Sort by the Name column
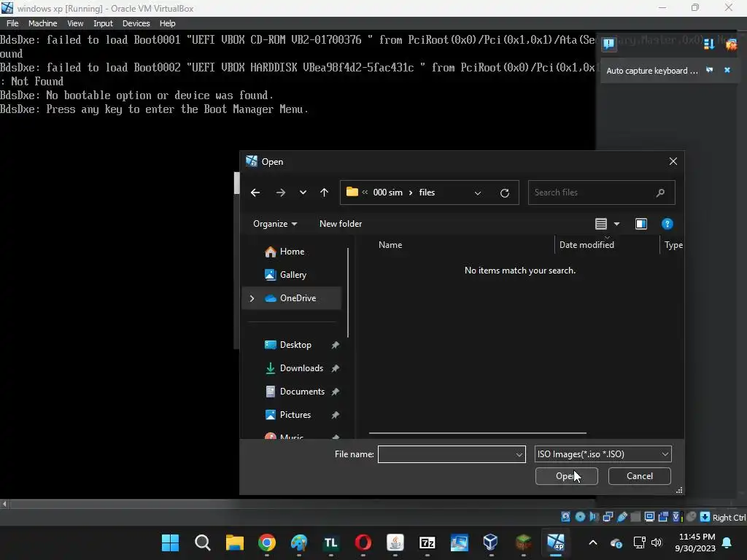This screenshot has width=747, height=560. [x=390, y=245]
